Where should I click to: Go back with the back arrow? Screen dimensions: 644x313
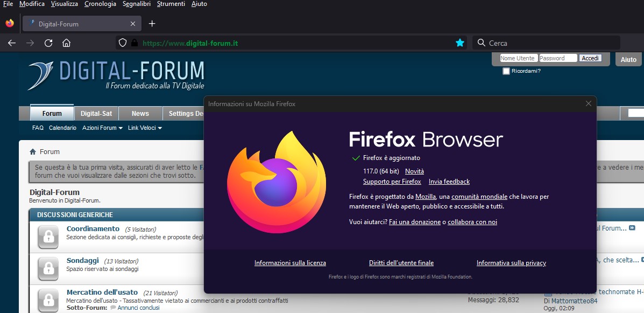(x=11, y=43)
